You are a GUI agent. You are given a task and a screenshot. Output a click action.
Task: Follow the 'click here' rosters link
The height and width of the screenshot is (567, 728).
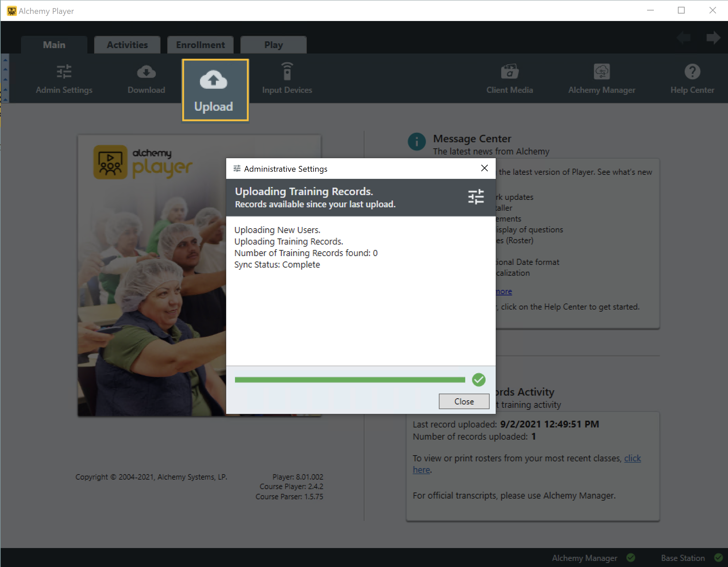coord(633,458)
